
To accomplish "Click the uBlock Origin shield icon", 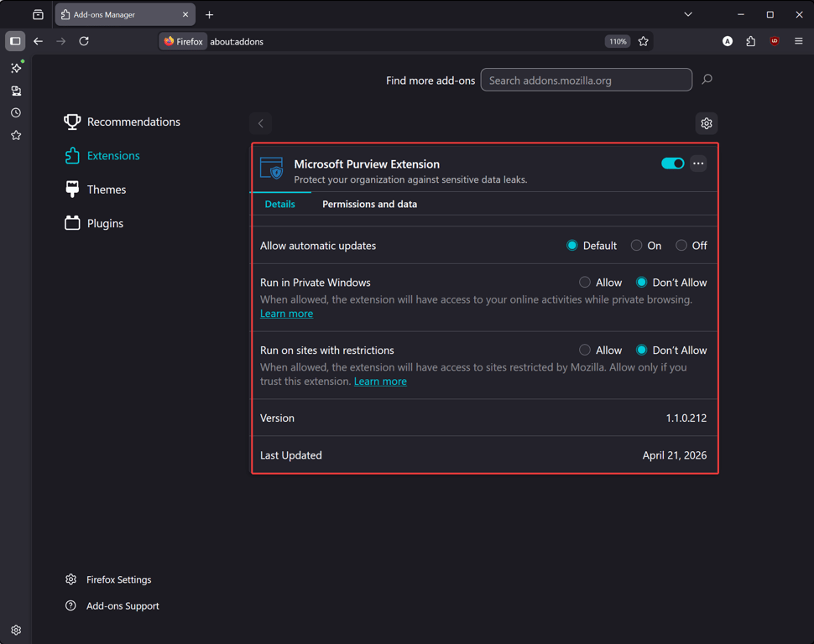I will (x=774, y=41).
